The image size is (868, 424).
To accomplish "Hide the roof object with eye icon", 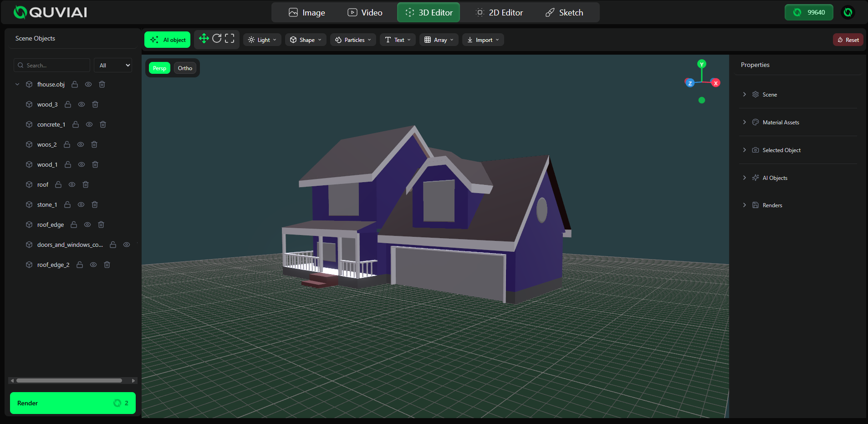I will point(72,184).
